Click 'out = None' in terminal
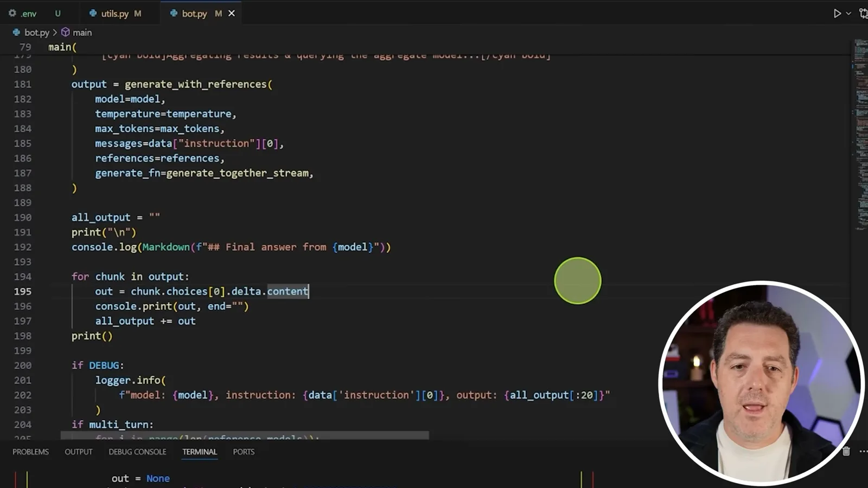 coord(141,478)
